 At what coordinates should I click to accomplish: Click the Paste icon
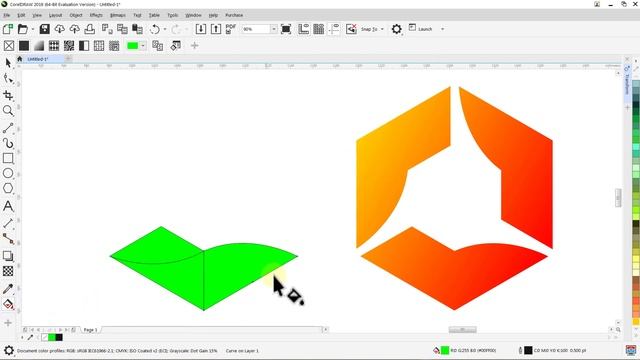click(x=138, y=29)
